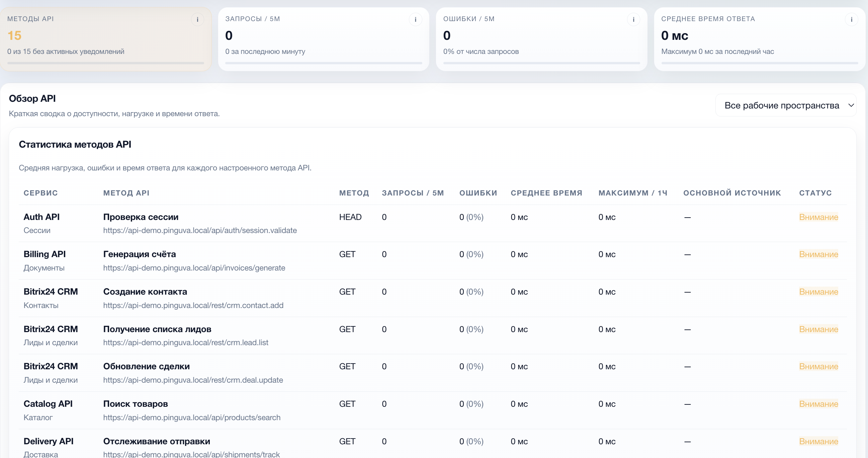Click the Статус column header

[x=815, y=193]
